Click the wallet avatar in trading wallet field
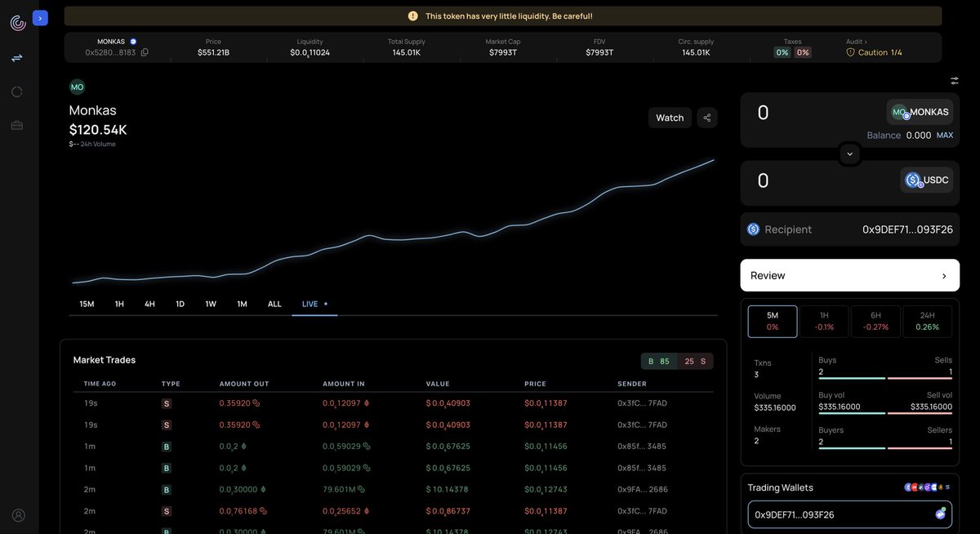The width and height of the screenshot is (980, 534). 940,514
